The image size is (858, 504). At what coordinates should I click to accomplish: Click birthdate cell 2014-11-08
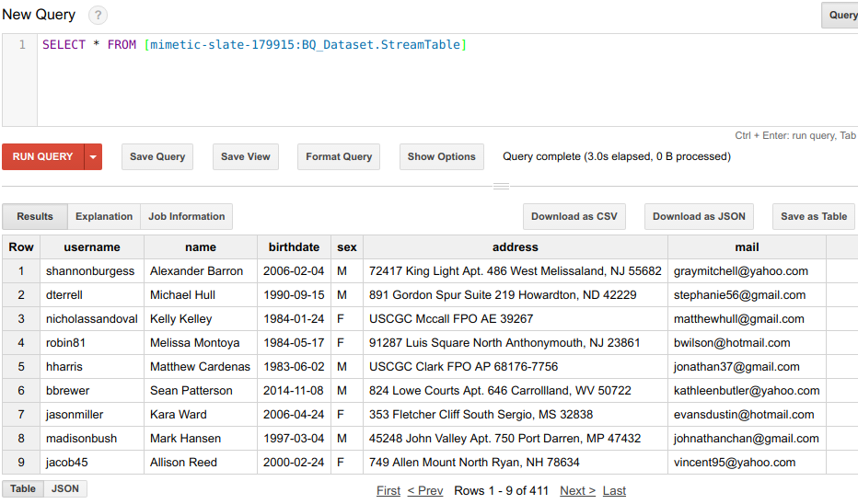click(x=294, y=391)
